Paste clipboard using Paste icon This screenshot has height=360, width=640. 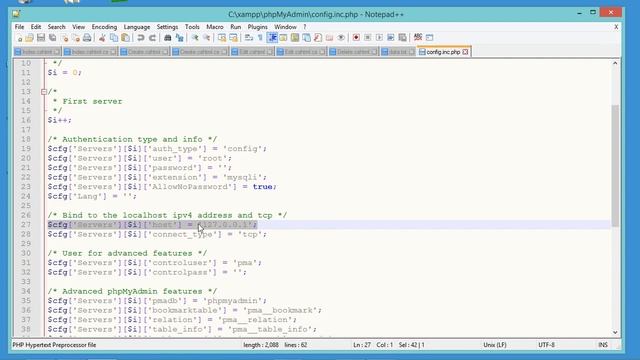[126, 38]
